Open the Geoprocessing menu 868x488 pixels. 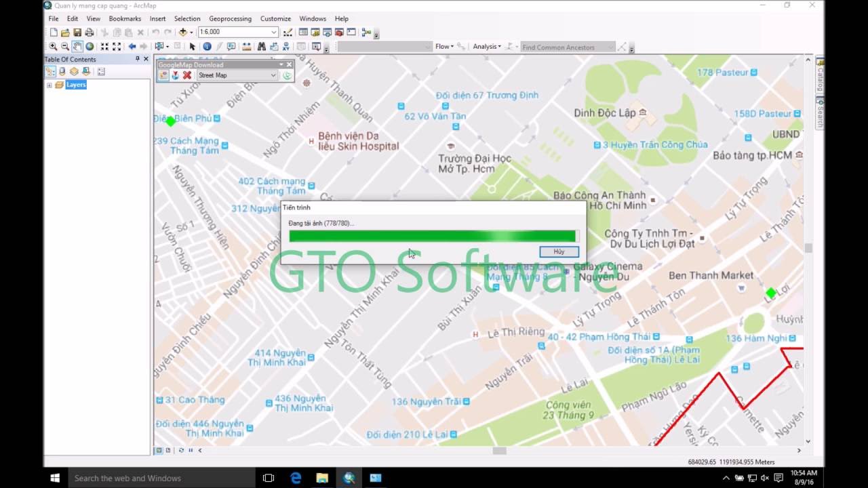pyautogui.click(x=231, y=18)
